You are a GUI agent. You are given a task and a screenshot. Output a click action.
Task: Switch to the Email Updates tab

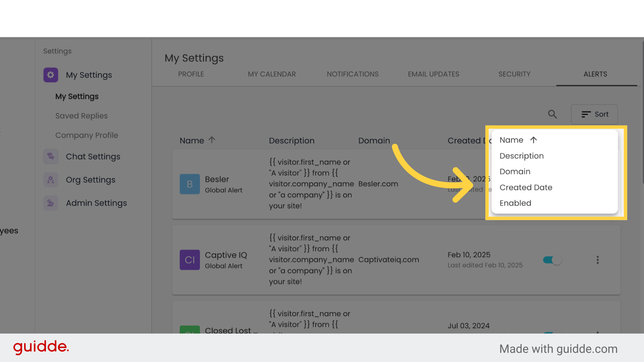[433, 74]
